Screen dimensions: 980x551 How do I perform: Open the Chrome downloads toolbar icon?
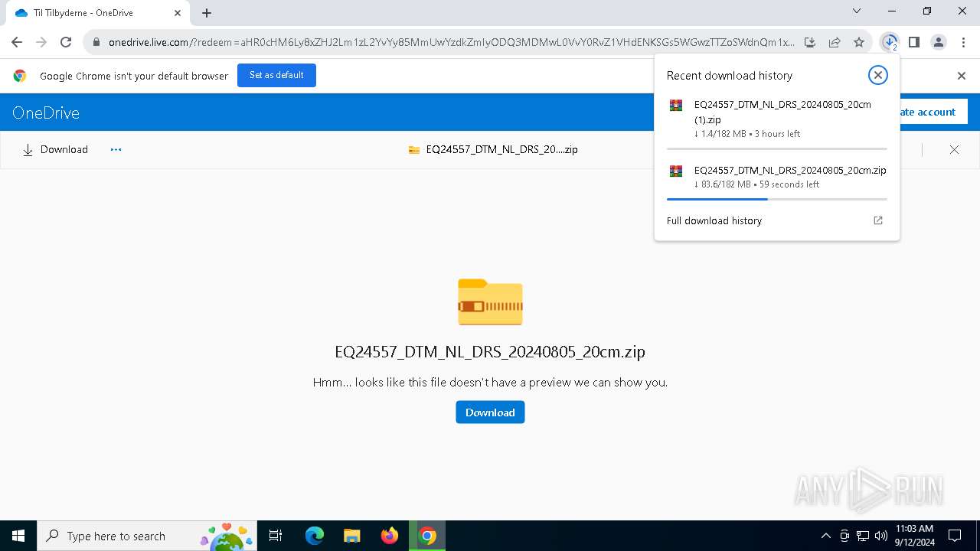pyautogui.click(x=890, y=42)
